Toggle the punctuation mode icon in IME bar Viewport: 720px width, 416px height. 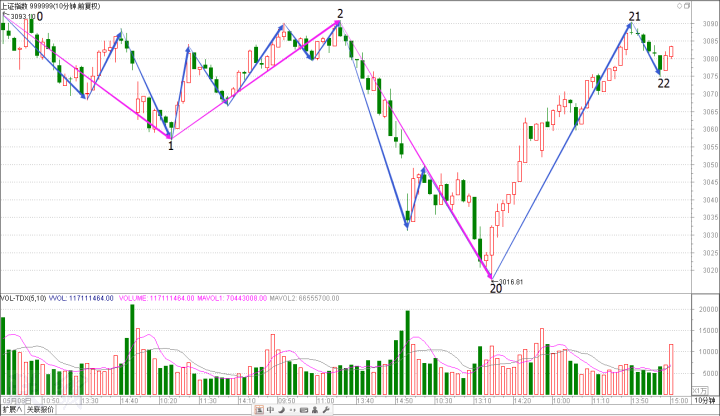click(x=292, y=409)
